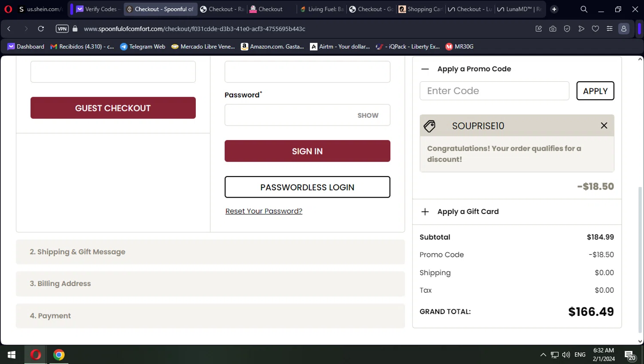Click the padlock site security icon
The height and width of the screenshot is (364, 644).
pyautogui.click(x=75, y=29)
